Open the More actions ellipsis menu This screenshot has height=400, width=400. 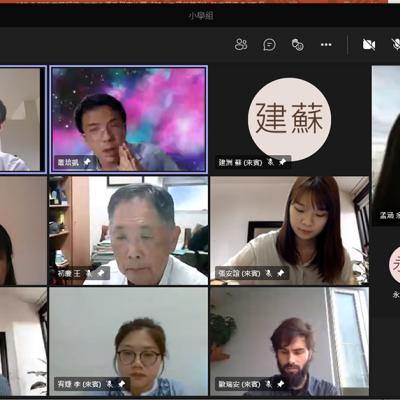pos(326,45)
